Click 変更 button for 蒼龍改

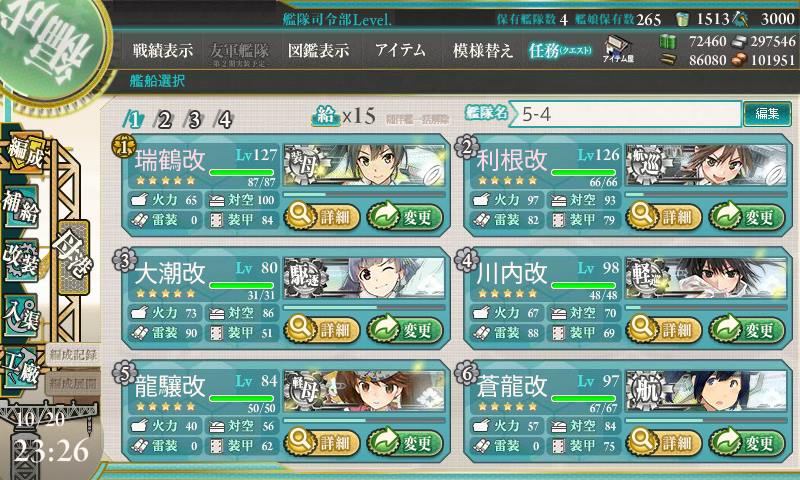tap(746, 442)
